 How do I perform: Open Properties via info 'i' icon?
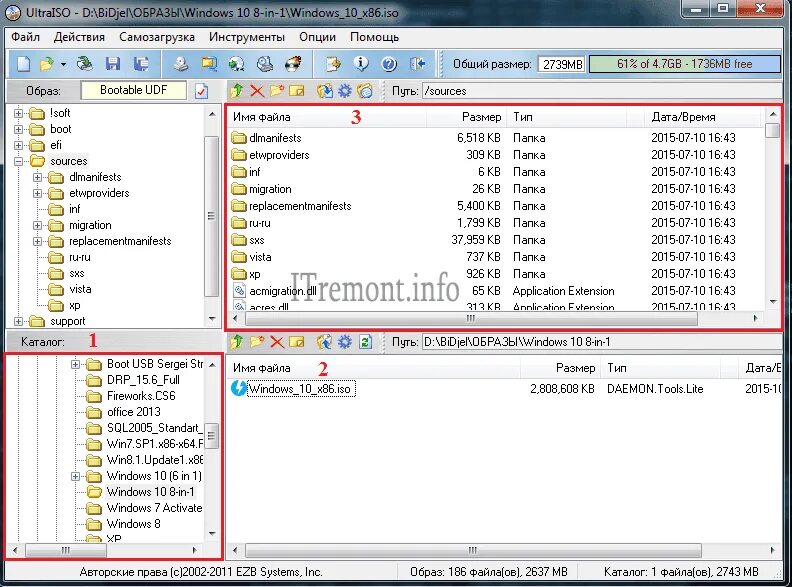[361, 64]
